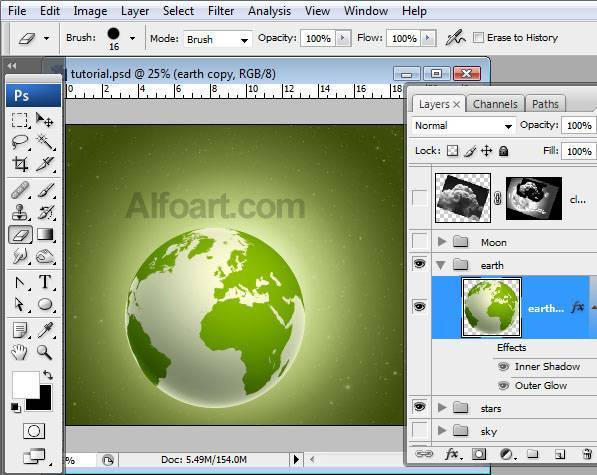Select the Clone Stamp tool

coord(20,212)
